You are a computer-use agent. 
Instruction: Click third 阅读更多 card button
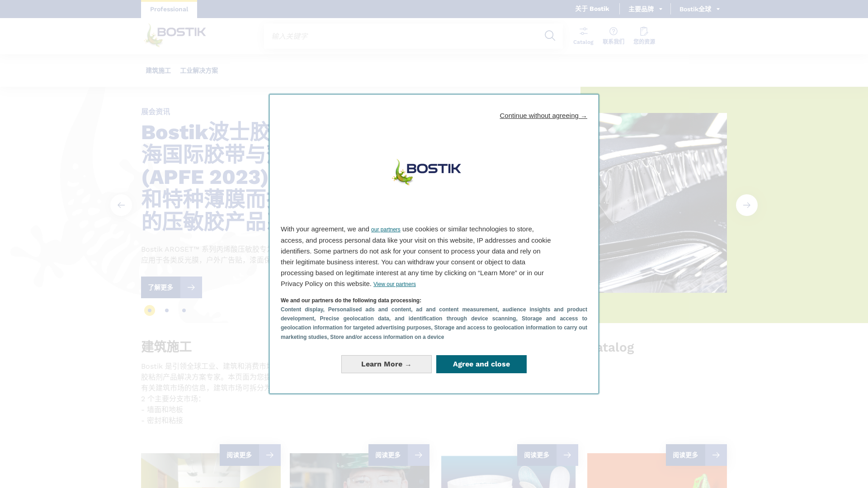(547, 455)
